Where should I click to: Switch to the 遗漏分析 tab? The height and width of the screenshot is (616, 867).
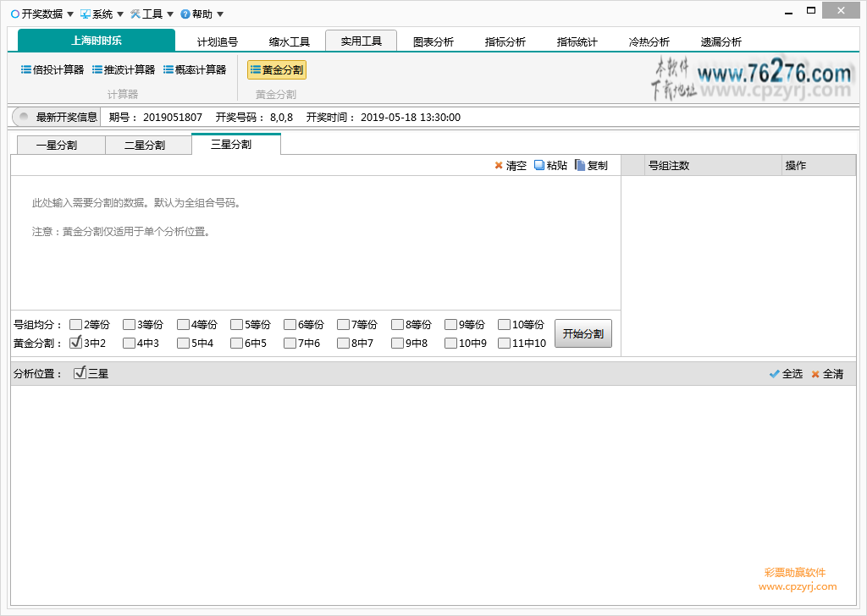pos(721,41)
